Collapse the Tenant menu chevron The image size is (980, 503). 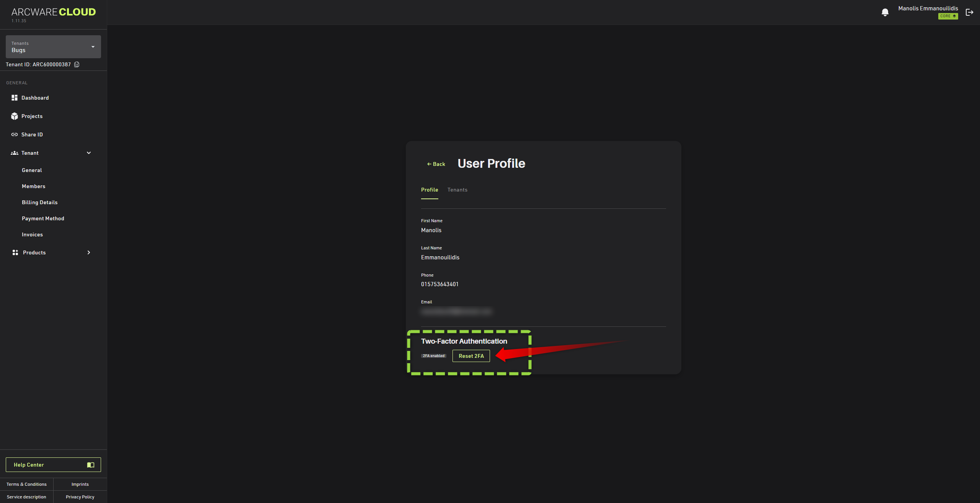click(x=89, y=153)
